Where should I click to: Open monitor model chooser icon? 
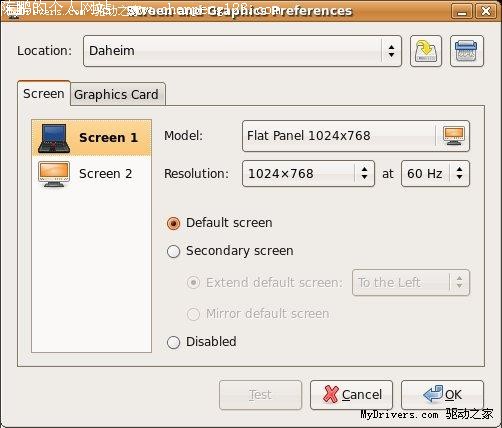coord(453,136)
